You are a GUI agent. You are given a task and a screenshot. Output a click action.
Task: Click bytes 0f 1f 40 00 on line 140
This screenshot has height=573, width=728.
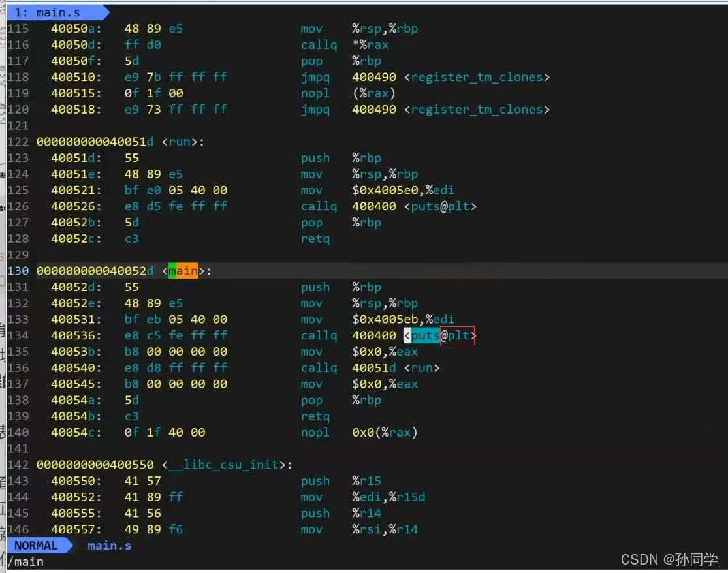pos(165,433)
